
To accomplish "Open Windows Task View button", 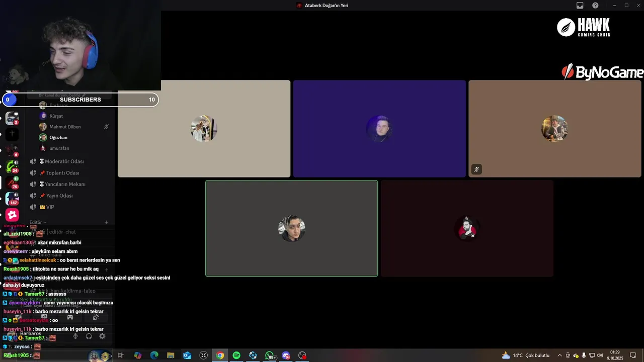I will [121, 355].
